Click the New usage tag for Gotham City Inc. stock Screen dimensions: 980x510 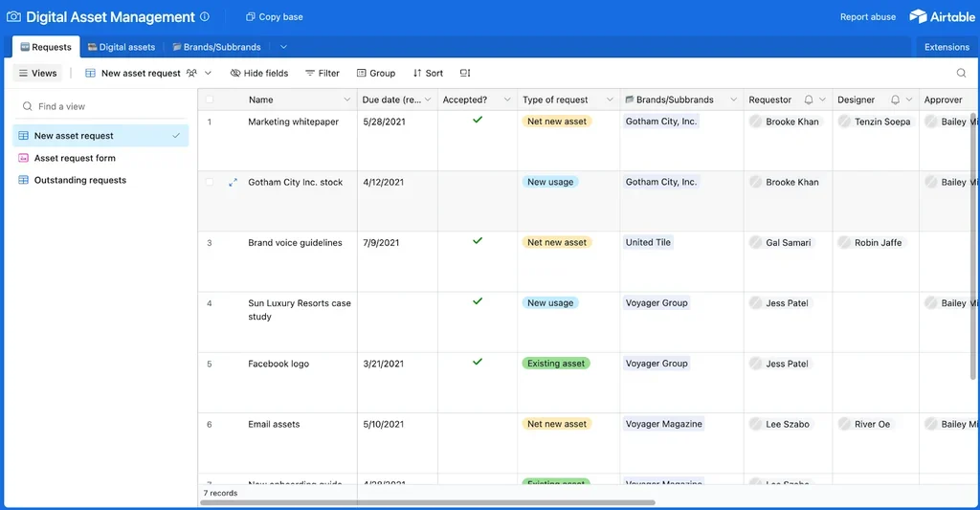(550, 182)
